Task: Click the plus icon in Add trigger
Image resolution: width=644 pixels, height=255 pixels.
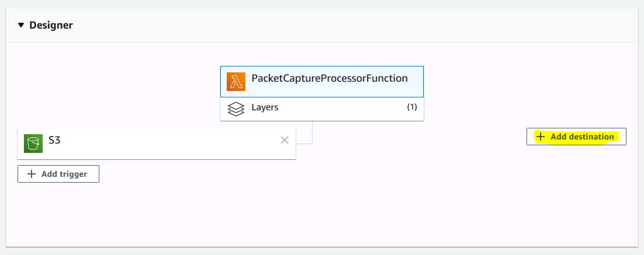Action: [31, 174]
